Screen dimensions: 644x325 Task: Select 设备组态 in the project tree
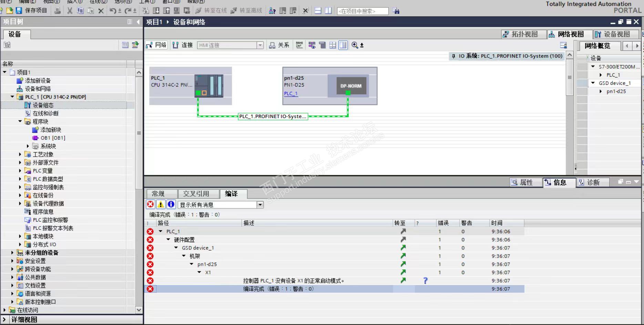click(x=43, y=105)
